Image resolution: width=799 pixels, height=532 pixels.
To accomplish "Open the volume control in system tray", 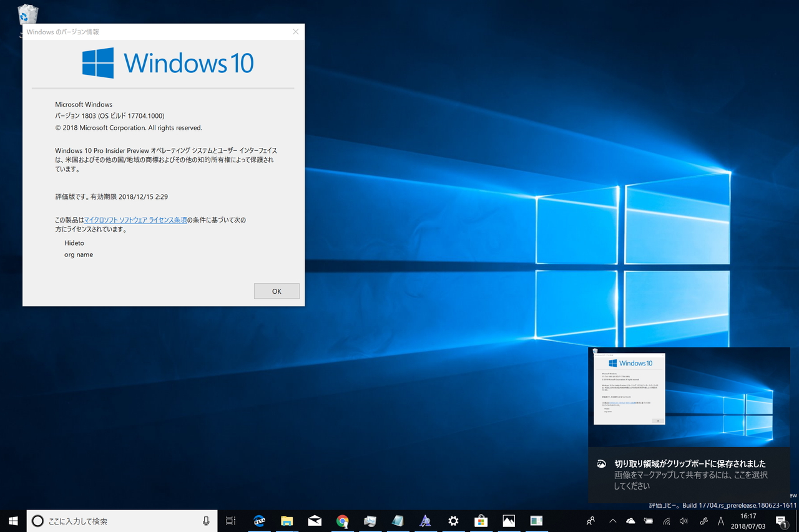I will 684,521.
